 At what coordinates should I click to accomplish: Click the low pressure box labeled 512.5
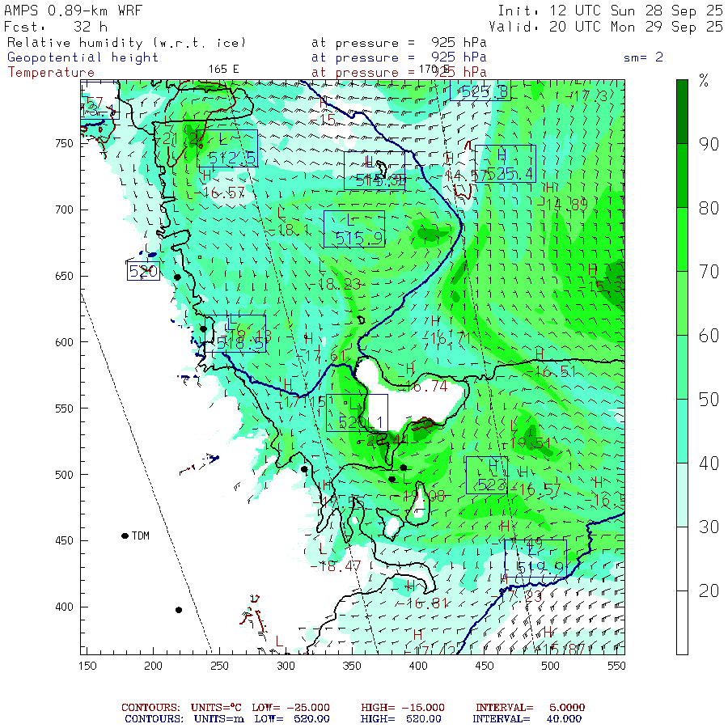(227, 148)
